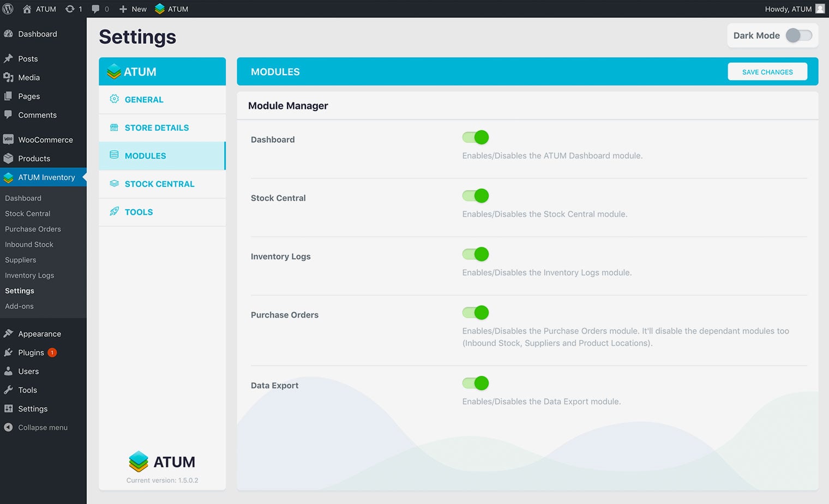Screen dimensions: 829x504
Task: Collapse the WordPress admin menu
Action: click(43, 428)
